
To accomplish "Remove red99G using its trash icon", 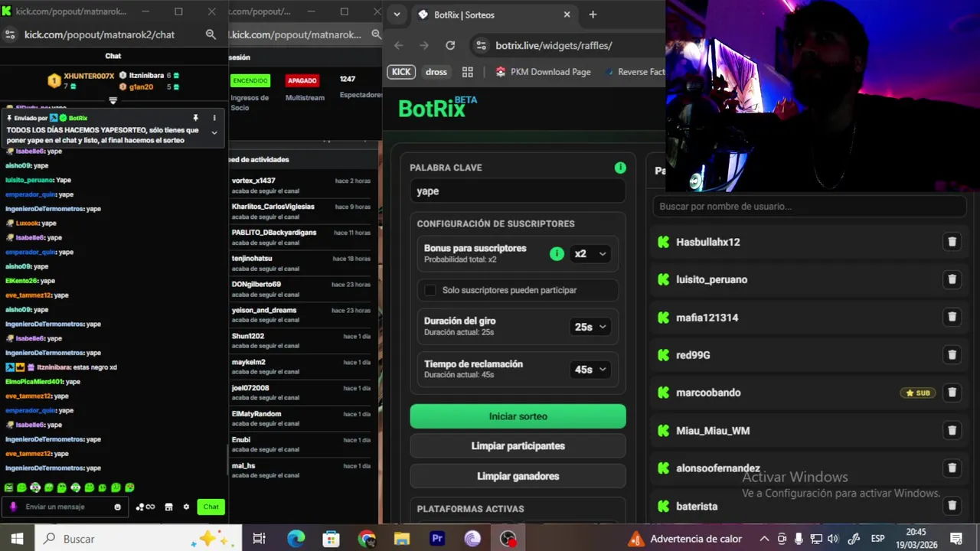I will point(952,355).
